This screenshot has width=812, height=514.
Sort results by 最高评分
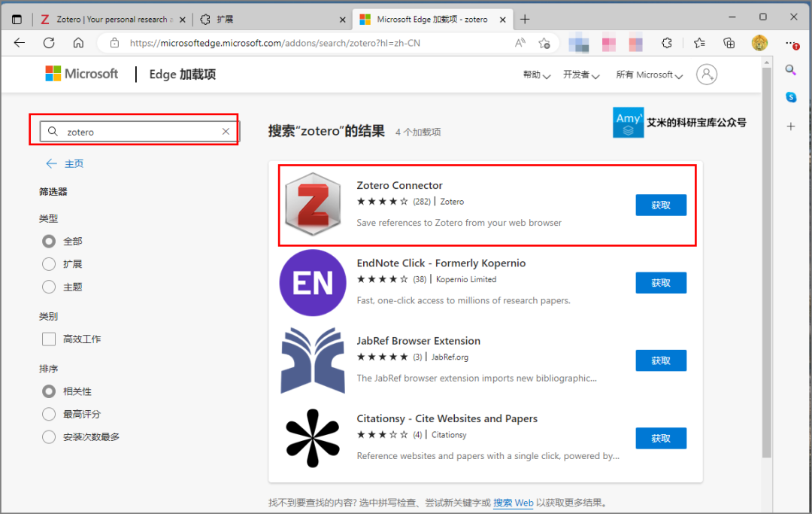pyautogui.click(x=49, y=415)
